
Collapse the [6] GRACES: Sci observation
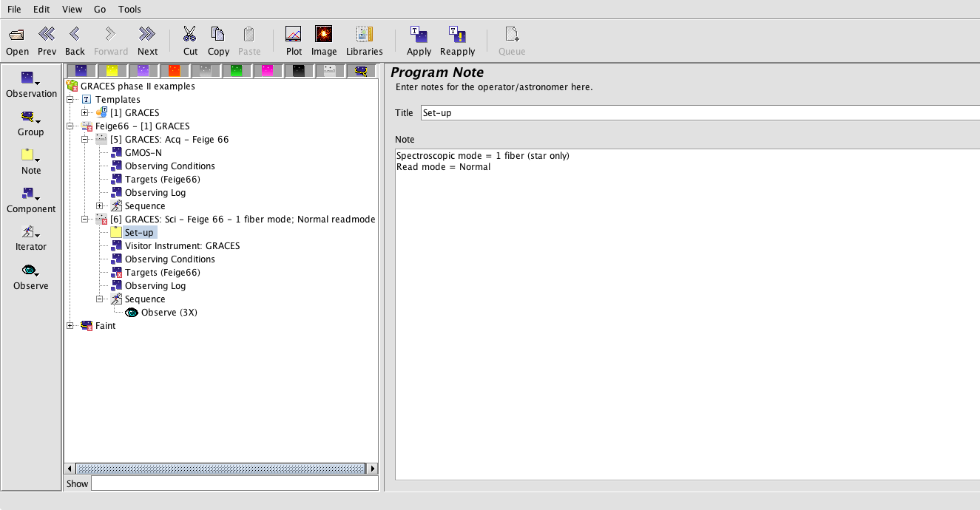click(x=85, y=220)
